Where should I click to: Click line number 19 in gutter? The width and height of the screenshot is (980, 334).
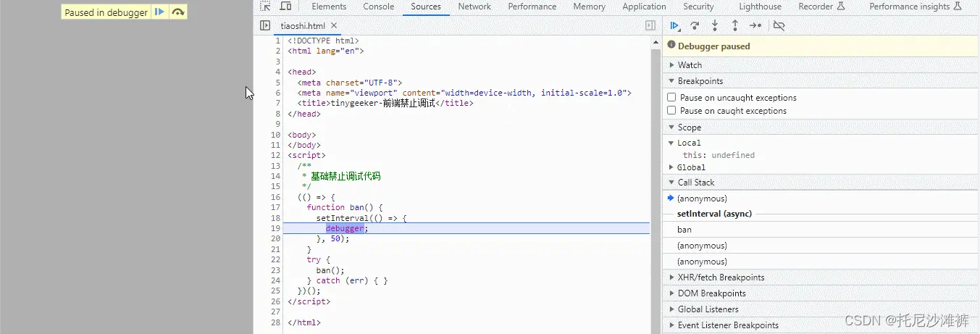pyautogui.click(x=275, y=228)
